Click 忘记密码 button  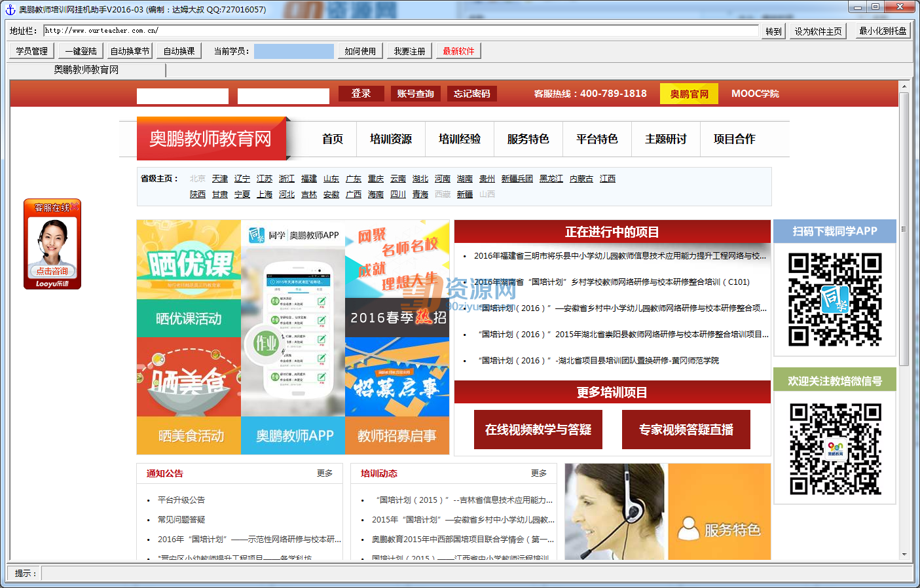click(472, 94)
